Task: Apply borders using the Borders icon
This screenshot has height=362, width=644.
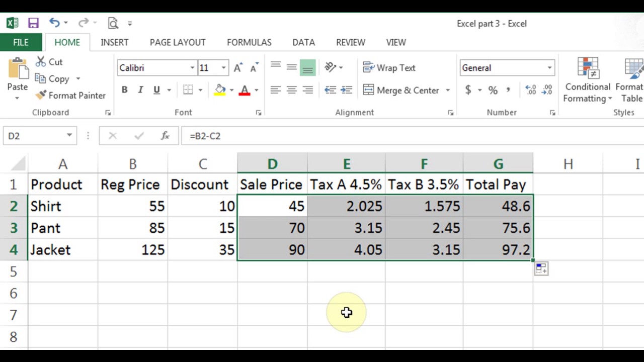Action: [188, 90]
